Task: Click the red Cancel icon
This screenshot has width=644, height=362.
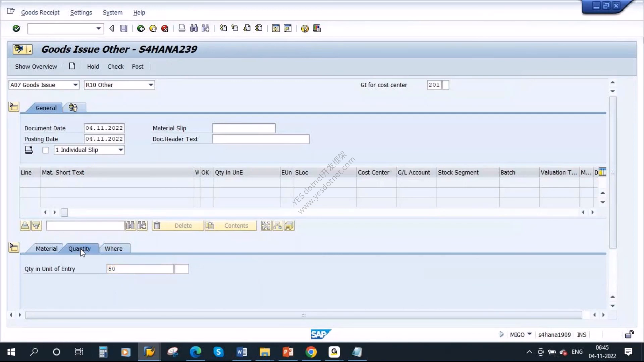Action: (x=165, y=28)
